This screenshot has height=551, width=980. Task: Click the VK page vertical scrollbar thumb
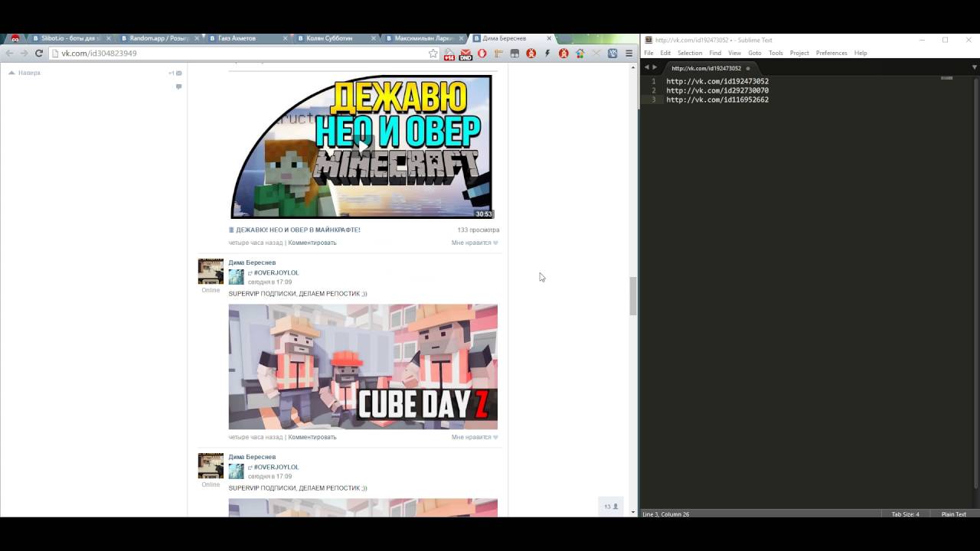coord(633,296)
